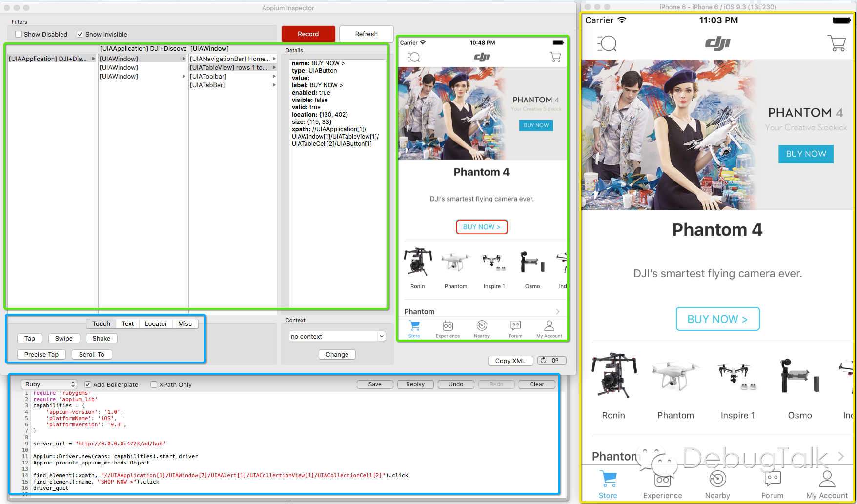Click Ronin gimbal image in Inspector preview
This screenshot has height=504, width=857.
click(418, 262)
